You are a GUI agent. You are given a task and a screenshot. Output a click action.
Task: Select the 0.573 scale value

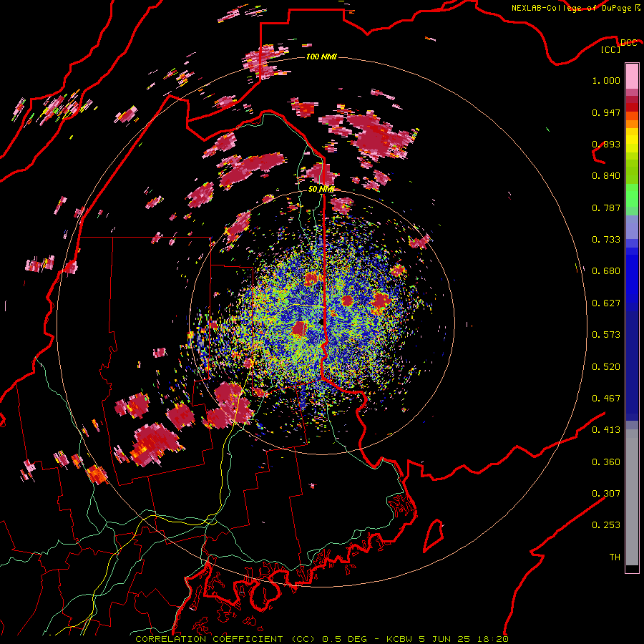click(x=606, y=335)
